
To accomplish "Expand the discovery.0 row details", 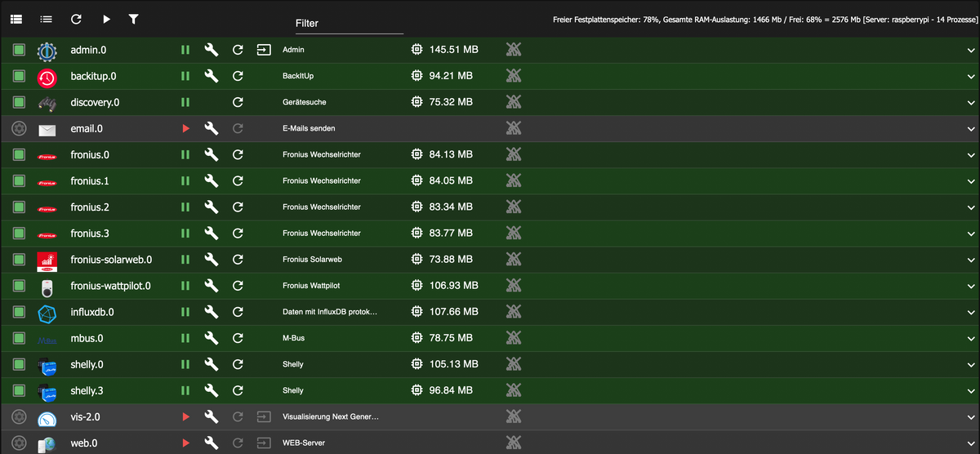I will 971,103.
